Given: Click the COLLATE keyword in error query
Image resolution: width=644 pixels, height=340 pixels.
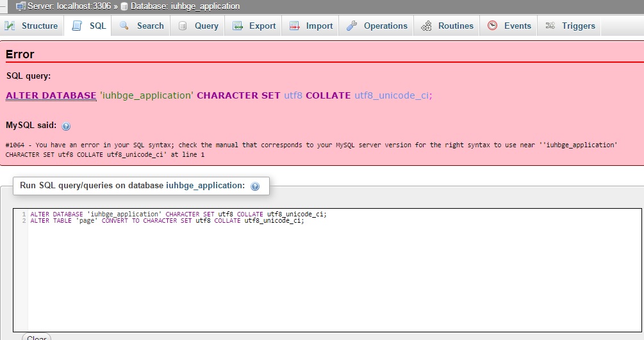Looking at the screenshot, I should coord(328,95).
